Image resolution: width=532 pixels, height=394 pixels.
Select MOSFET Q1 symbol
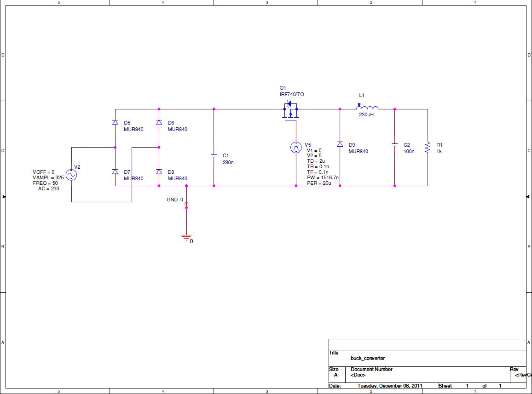click(x=290, y=109)
